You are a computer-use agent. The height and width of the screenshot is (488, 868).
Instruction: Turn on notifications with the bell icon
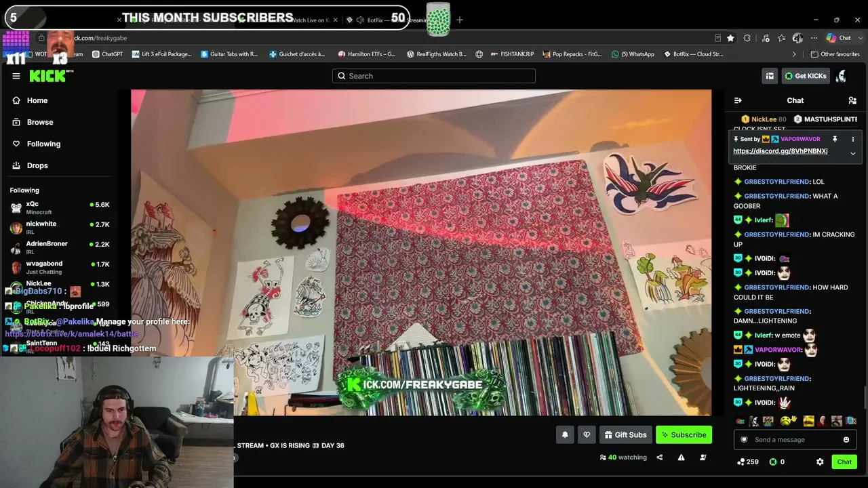click(x=565, y=435)
